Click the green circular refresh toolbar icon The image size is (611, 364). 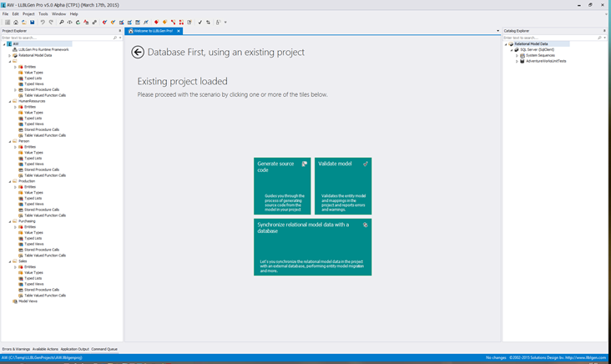tap(78, 23)
